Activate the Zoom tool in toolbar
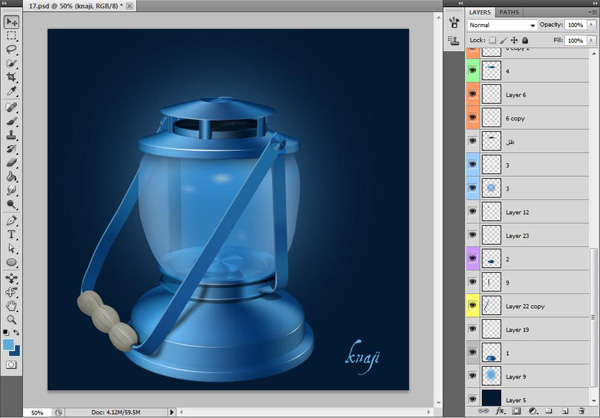The height and width of the screenshot is (418, 600). (x=11, y=321)
